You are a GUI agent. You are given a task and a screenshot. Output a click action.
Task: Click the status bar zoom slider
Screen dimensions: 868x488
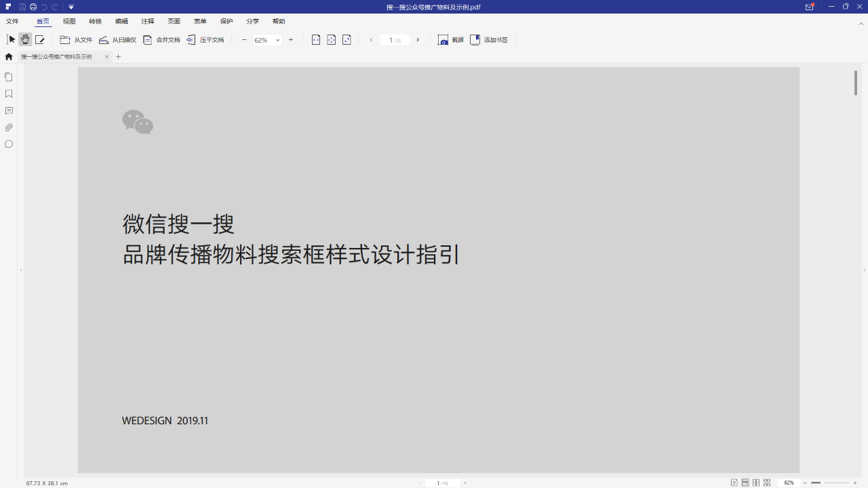click(830, 483)
